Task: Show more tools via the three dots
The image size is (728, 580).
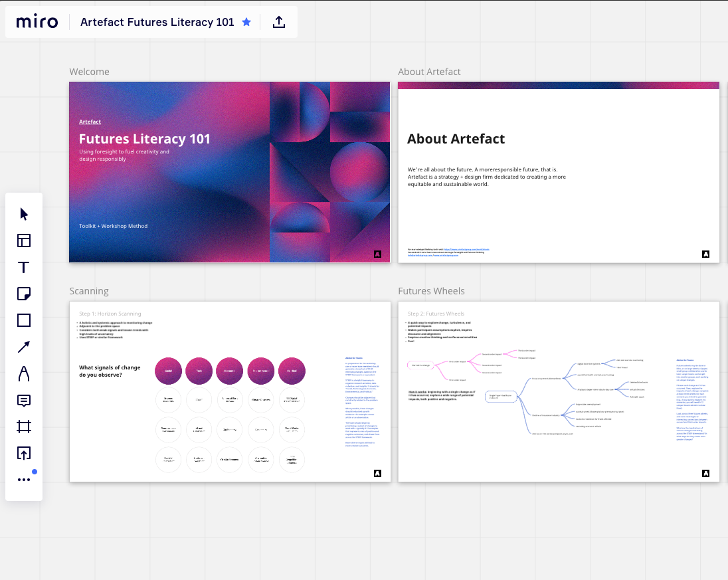Action: click(x=24, y=480)
